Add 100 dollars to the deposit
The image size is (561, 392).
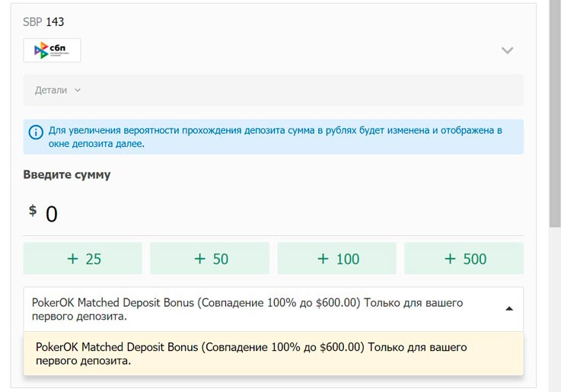[336, 259]
